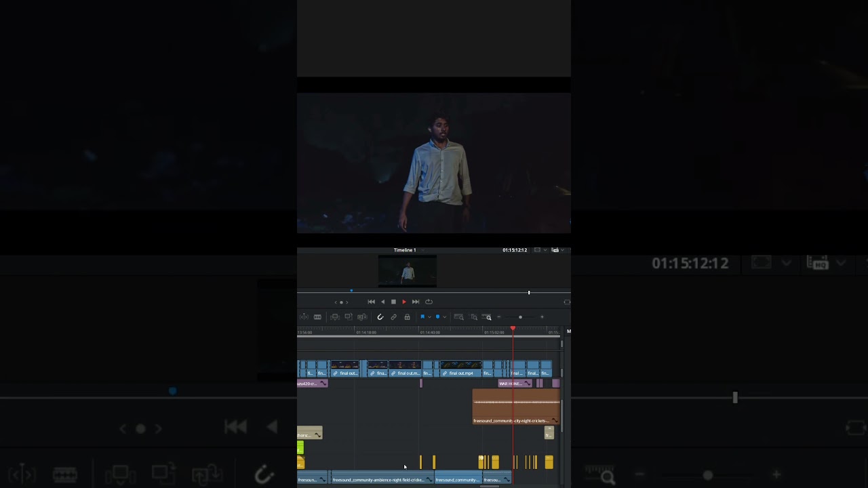
Task: Select the brown city-night-crickets audio clip
Action: [x=516, y=407]
